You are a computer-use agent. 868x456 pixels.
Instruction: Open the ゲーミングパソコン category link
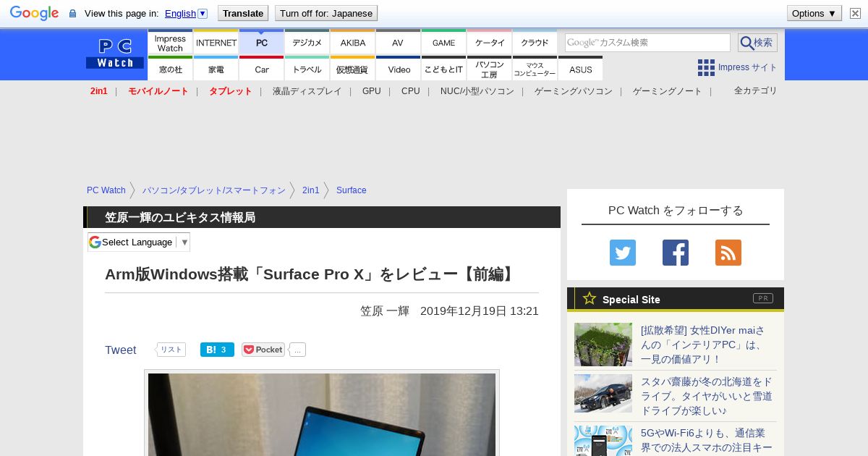tap(574, 91)
